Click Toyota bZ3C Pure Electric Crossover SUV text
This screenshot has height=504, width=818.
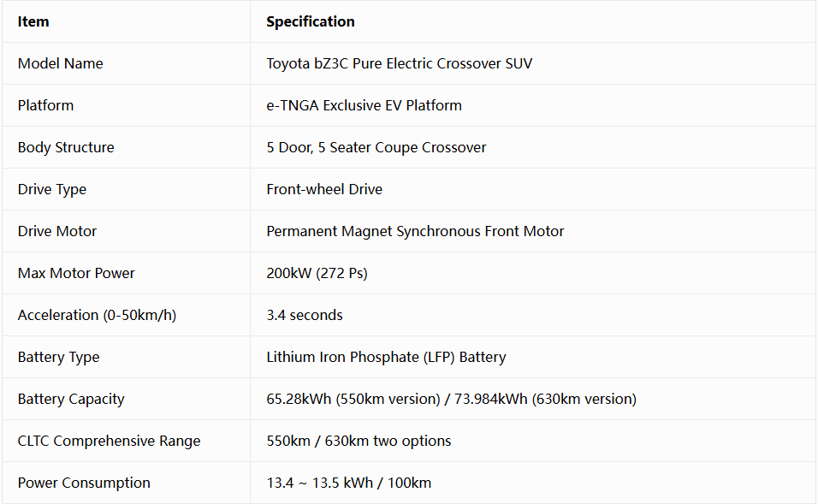coord(399,63)
